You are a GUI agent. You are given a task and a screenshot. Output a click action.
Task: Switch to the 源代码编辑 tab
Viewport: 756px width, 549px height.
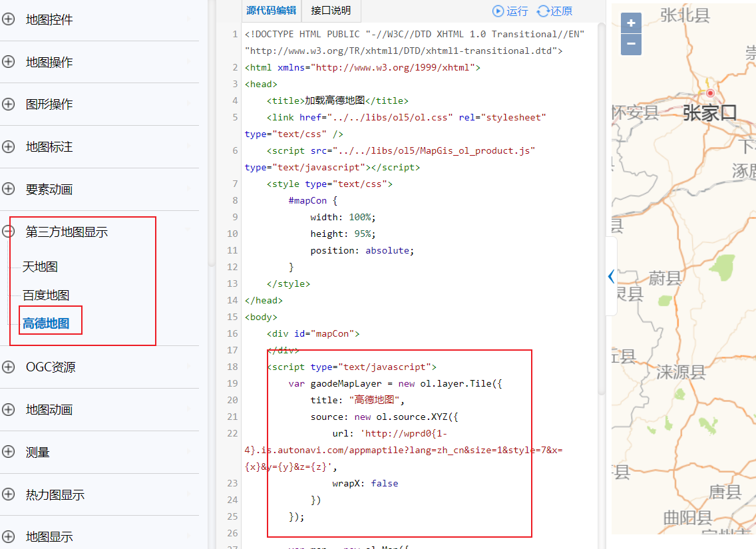(271, 11)
